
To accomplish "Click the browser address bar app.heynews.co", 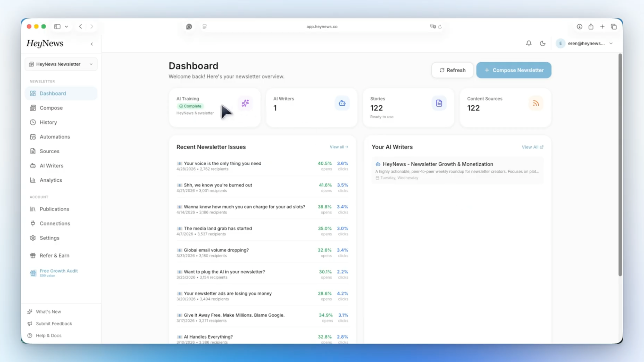I will tap(322, 26).
